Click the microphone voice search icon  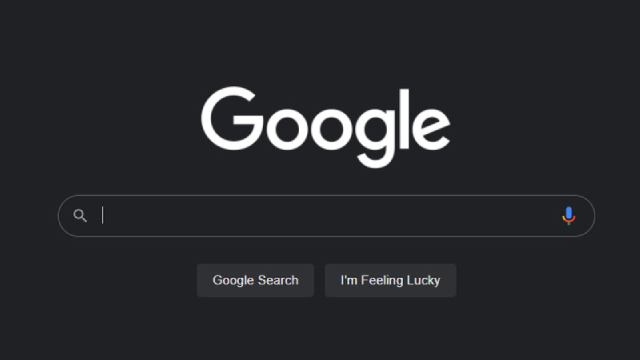[x=569, y=216]
